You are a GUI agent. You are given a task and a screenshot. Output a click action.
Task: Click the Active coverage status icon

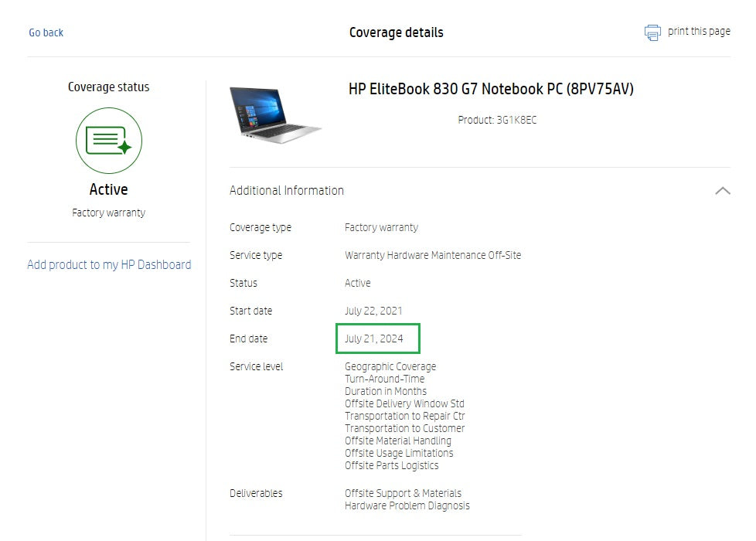109,141
